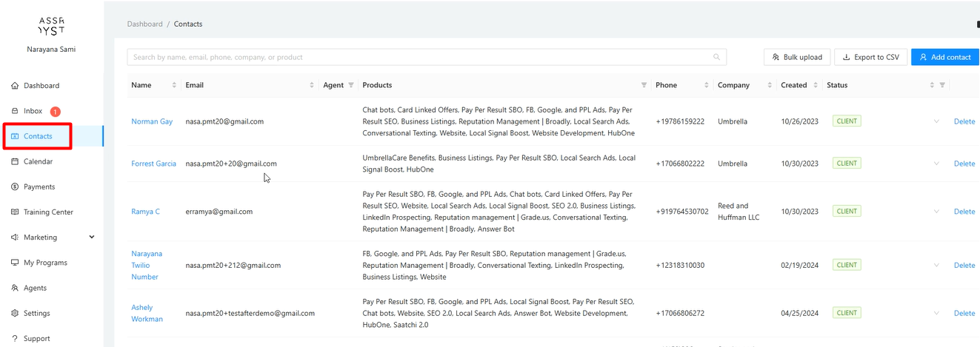Open Training Center book icon
This screenshot has width=980, height=347.
pos(15,212)
